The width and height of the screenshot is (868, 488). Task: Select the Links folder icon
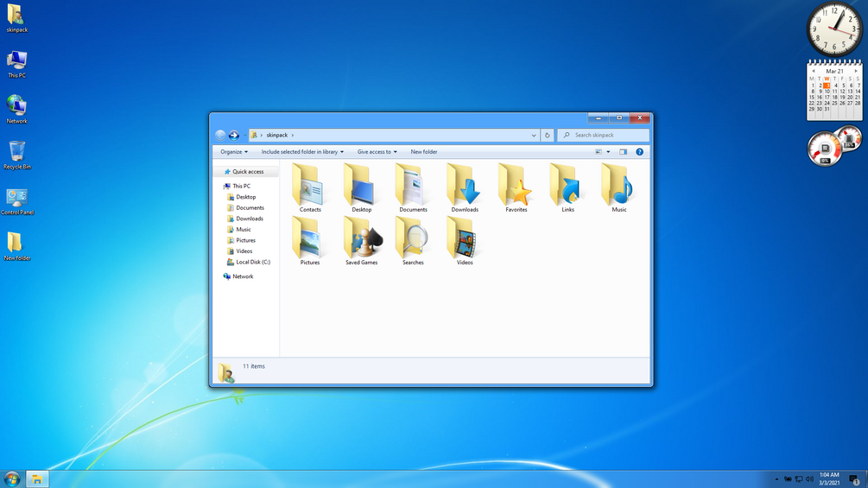point(567,188)
